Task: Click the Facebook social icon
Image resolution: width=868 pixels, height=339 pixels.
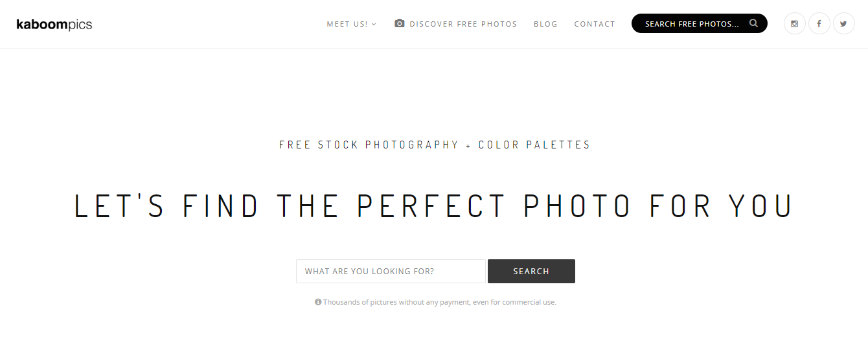Action: (819, 24)
